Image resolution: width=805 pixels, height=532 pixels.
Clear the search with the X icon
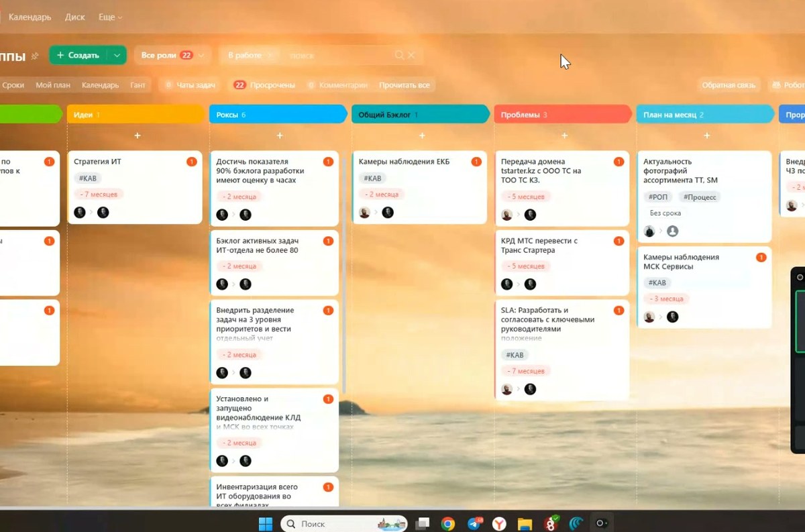[412, 55]
